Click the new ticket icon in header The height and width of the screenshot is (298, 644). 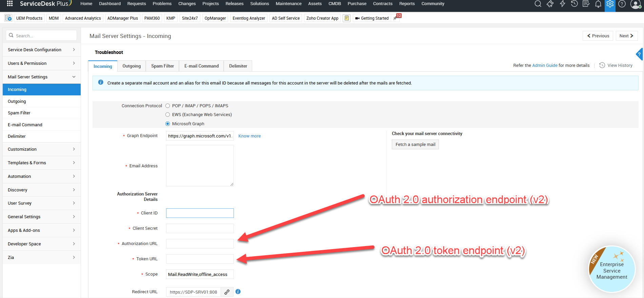point(550,4)
